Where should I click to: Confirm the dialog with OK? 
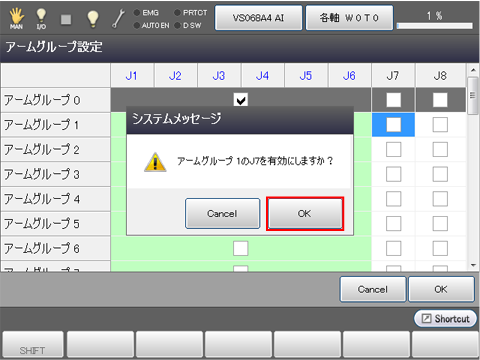pyautogui.click(x=305, y=213)
